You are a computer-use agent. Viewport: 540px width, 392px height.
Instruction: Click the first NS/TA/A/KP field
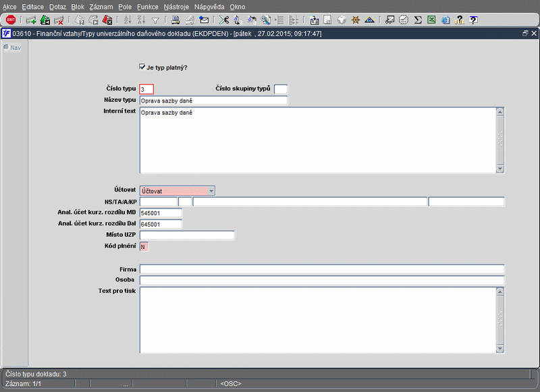tap(159, 202)
